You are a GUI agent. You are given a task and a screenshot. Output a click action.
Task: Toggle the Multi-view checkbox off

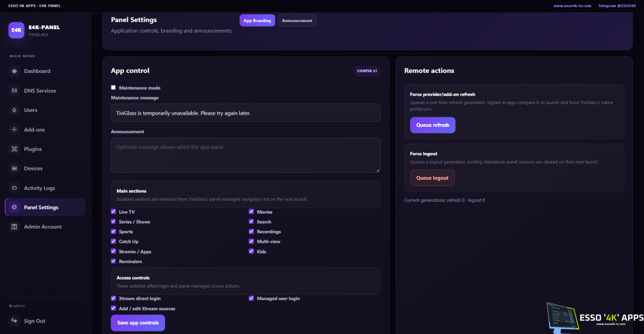point(251,241)
